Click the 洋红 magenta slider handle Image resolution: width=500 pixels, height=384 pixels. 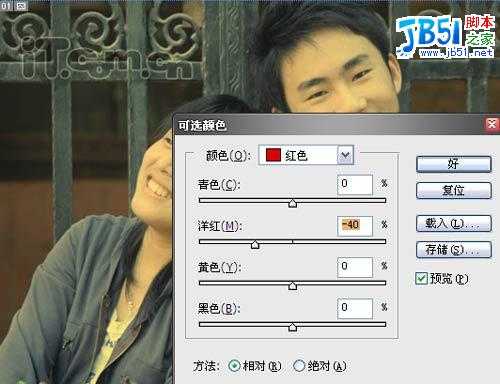(x=255, y=245)
